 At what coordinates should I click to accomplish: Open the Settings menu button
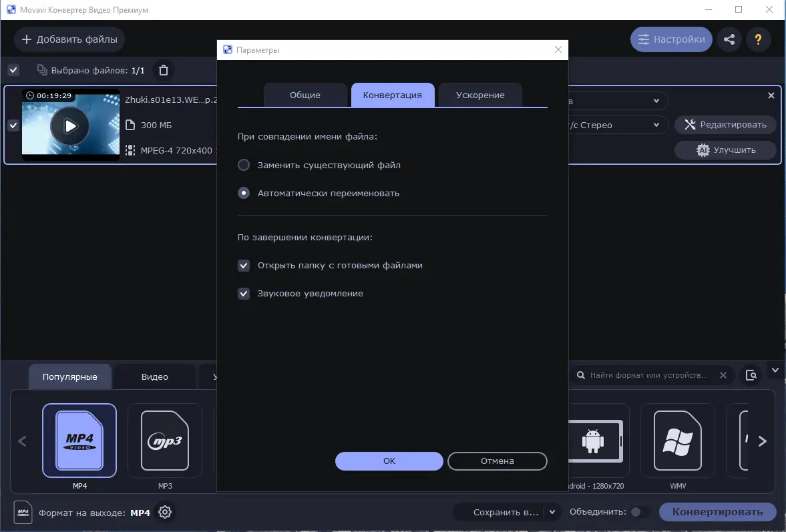tap(671, 39)
